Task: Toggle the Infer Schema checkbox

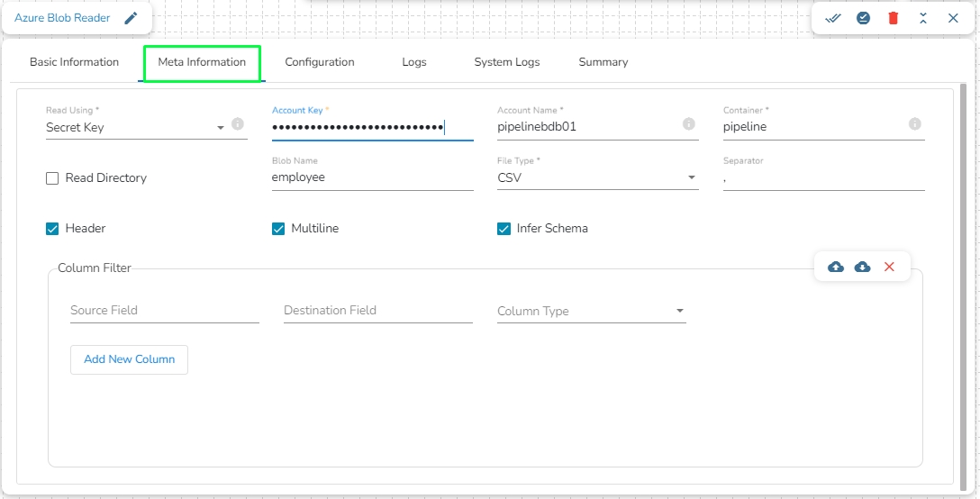Action: (x=504, y=229)
